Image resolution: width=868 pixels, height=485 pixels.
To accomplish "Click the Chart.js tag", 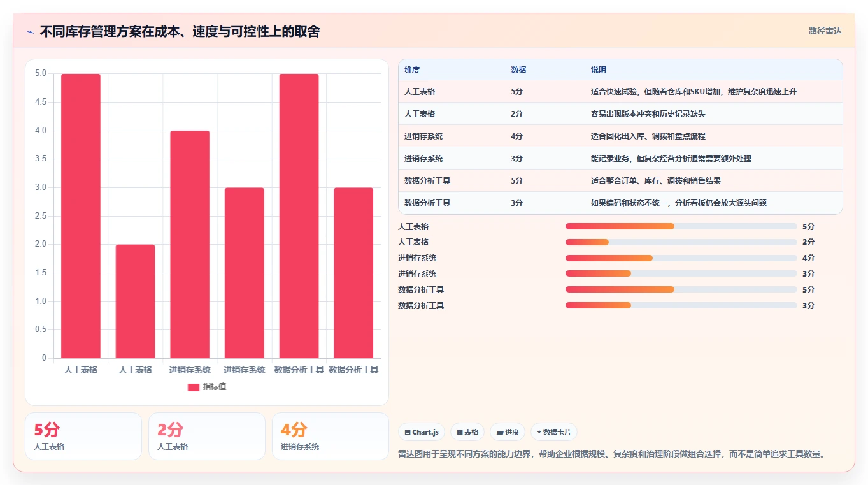I will click(422, 432).
